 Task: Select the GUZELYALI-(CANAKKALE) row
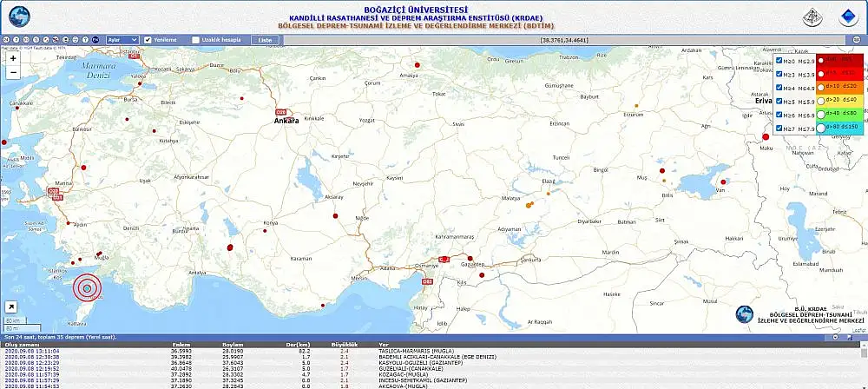(431, 369)
